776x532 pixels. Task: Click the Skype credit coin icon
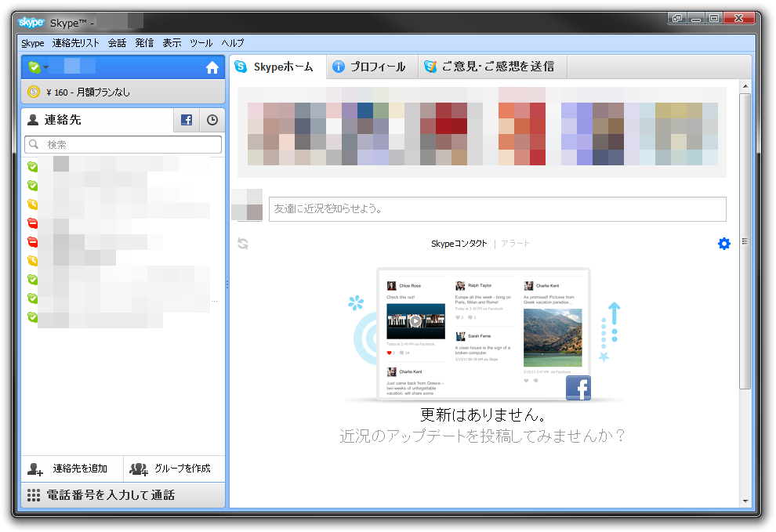pos(34,92)
